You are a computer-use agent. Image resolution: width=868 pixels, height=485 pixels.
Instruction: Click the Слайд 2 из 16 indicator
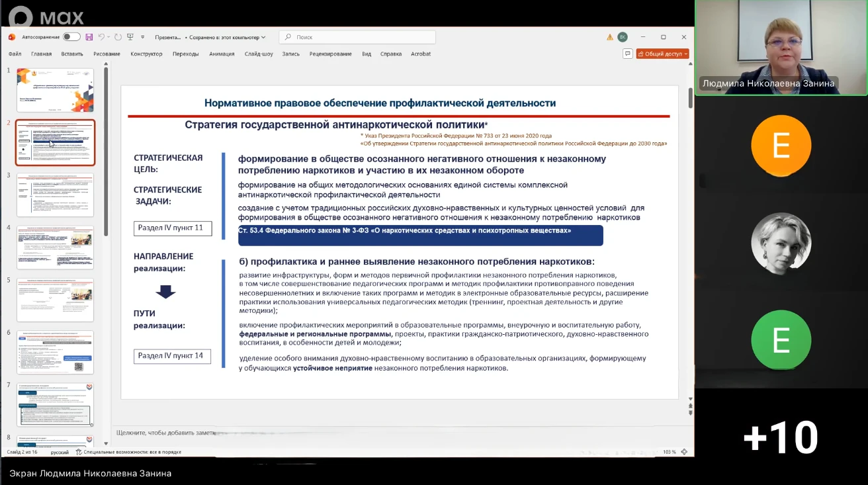point(22,452)
